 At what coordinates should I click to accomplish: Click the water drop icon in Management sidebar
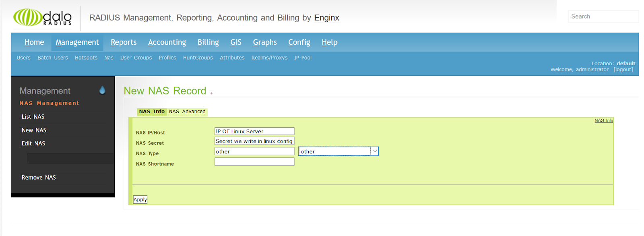point(102,90)
